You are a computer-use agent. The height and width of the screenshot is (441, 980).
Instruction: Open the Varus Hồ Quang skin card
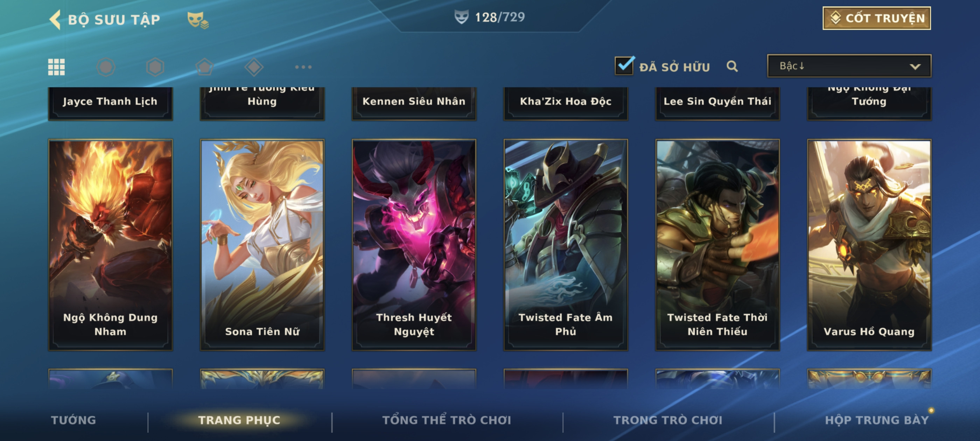tap(869, 245)
